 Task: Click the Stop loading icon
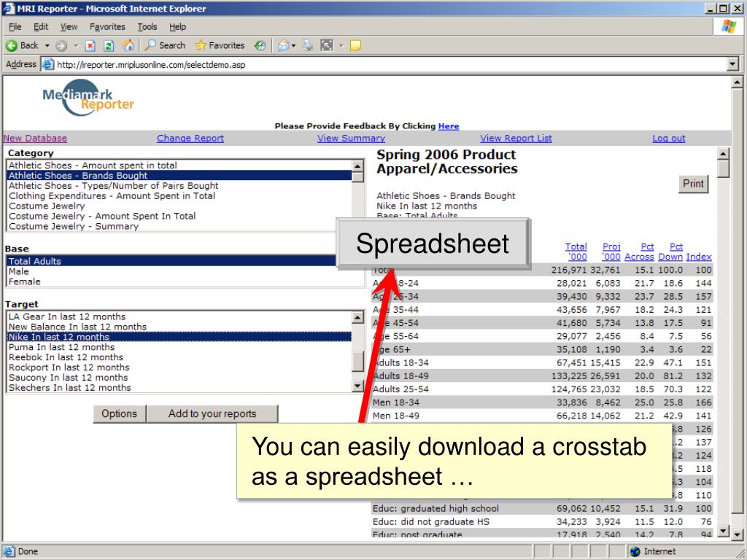click(x=90, y=46)
